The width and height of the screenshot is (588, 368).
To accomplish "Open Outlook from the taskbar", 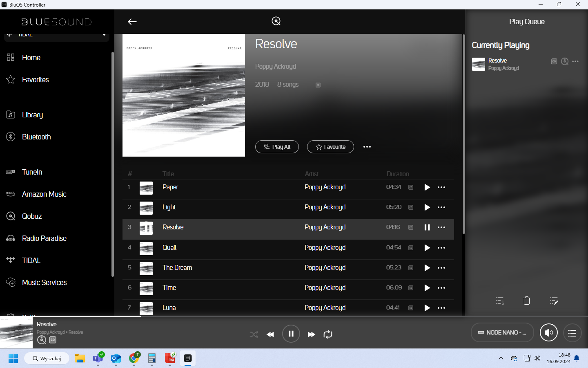I will (116, 359).
